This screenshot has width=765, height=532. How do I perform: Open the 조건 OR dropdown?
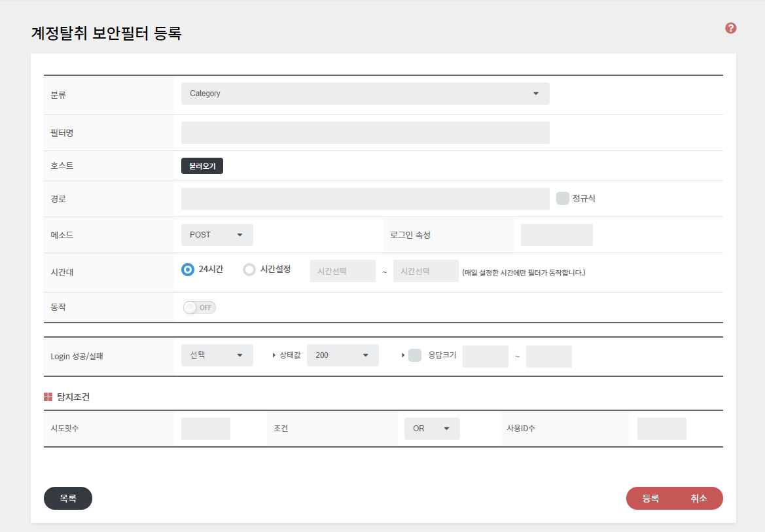click(x=431, y=429)
